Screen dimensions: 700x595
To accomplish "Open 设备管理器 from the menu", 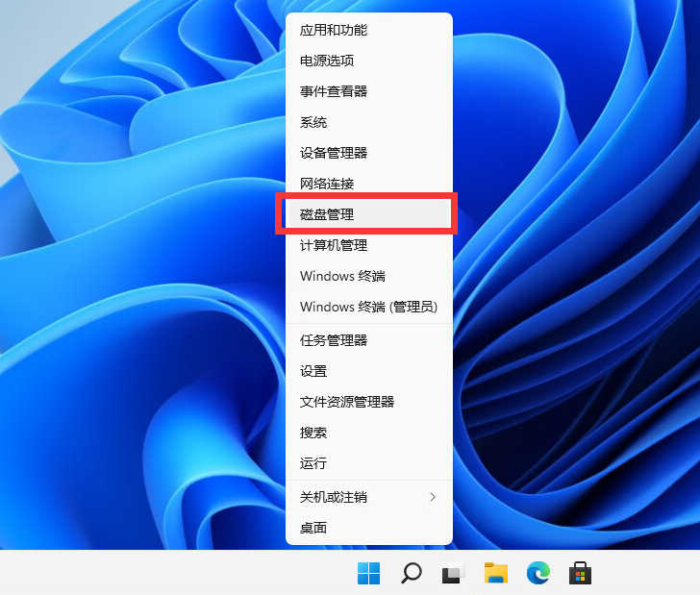I will (x=334, y=153).
